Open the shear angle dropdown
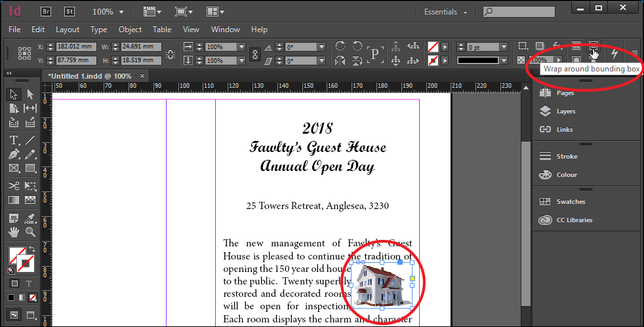 click(321, 60)
